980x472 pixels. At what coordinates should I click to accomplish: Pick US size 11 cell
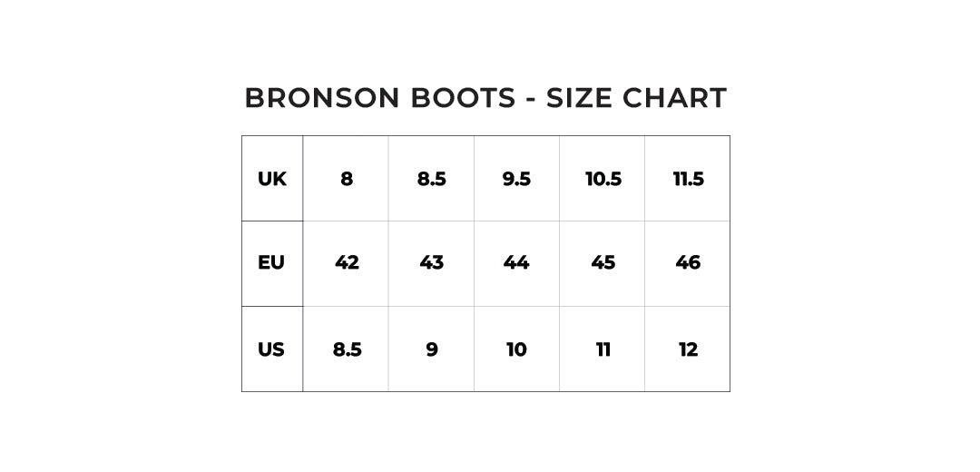603,349
